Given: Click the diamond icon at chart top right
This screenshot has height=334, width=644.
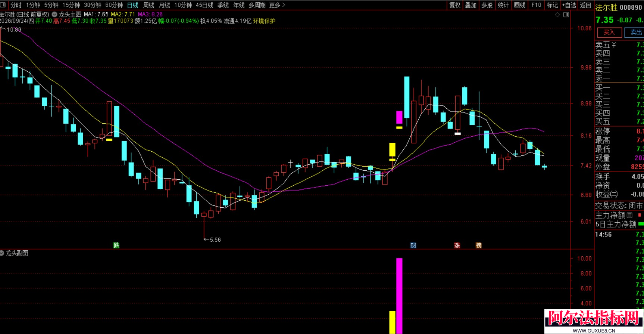Looking at the screenshot, I should click(x=557, y=15).
